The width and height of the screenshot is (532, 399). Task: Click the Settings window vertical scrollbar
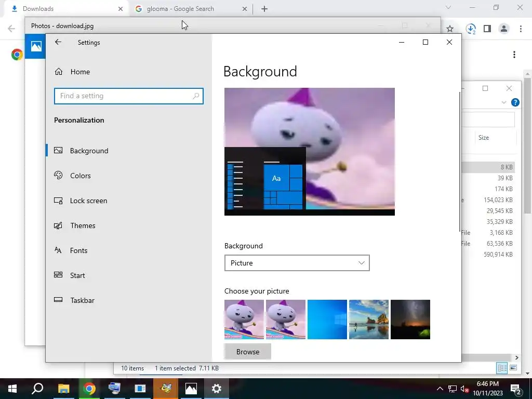pyautogui.click(x=460, y=161)
